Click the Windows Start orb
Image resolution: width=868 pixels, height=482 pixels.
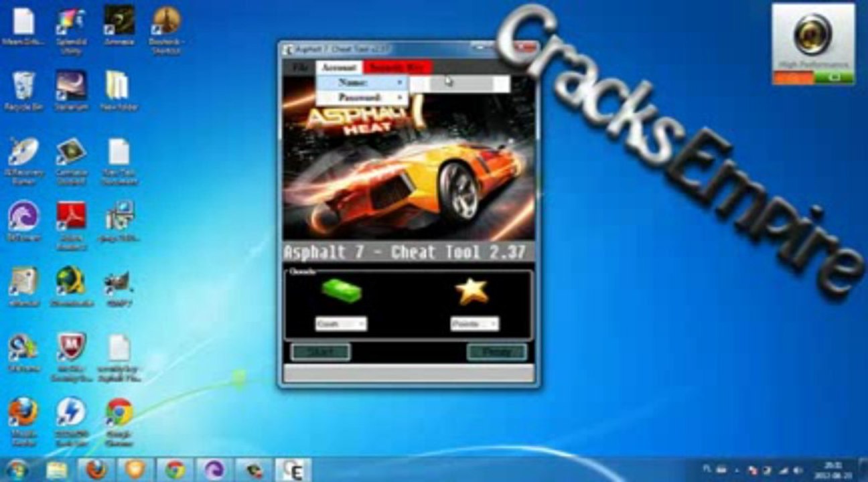[x=17, y=469]
